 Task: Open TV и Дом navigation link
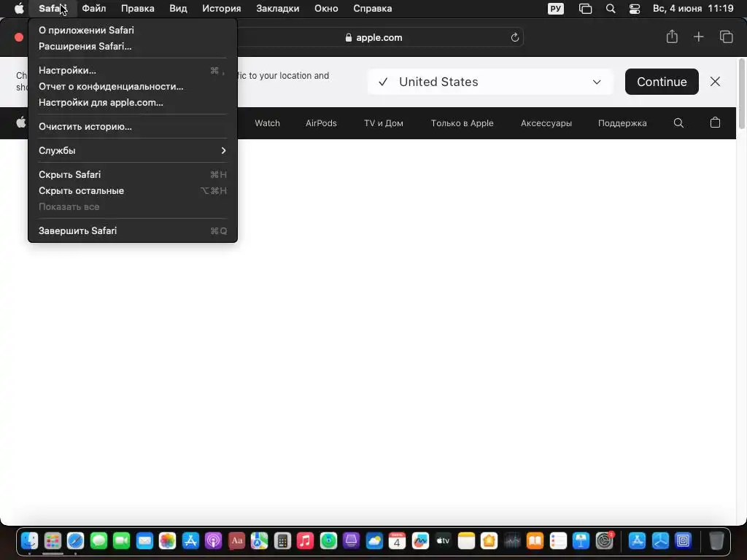(384, 122)
